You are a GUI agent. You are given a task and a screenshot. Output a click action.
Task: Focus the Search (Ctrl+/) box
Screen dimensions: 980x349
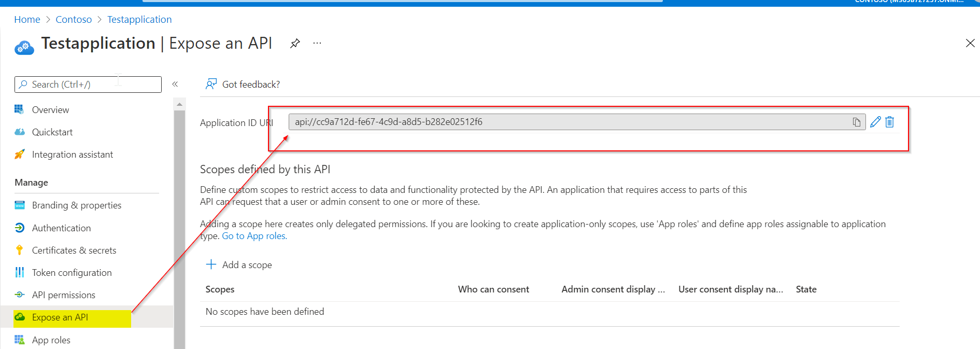coord(88,85)
